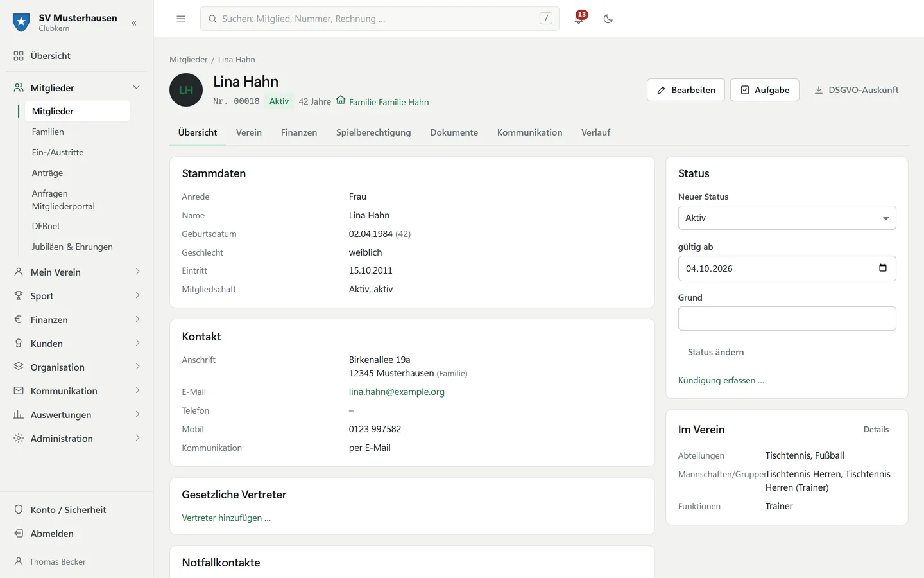The width and height of the screenshot is (924, 578).
Task: Expand the Administration section chevron
Action: pyautogui.click(x=137, y=438)
